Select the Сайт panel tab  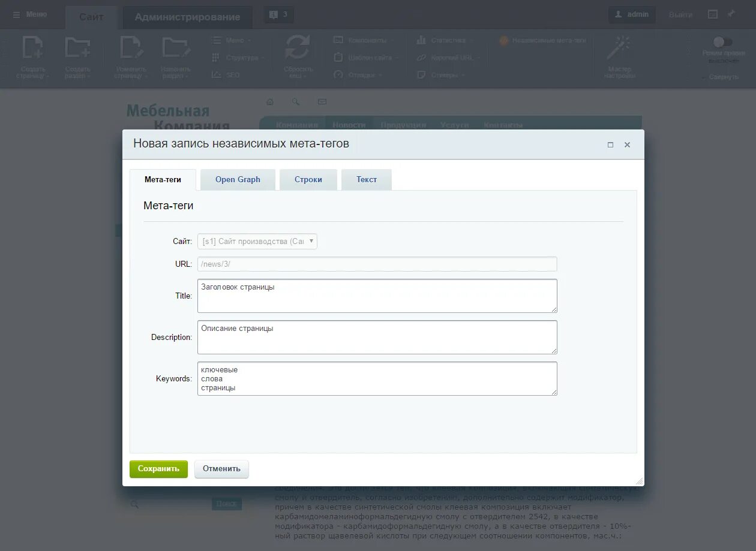[x=91, y=17]
